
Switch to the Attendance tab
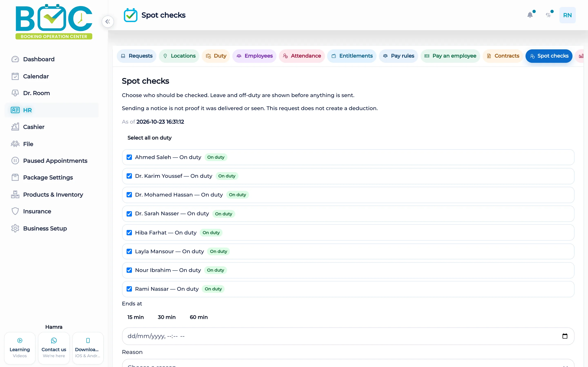tap(302, 56)
